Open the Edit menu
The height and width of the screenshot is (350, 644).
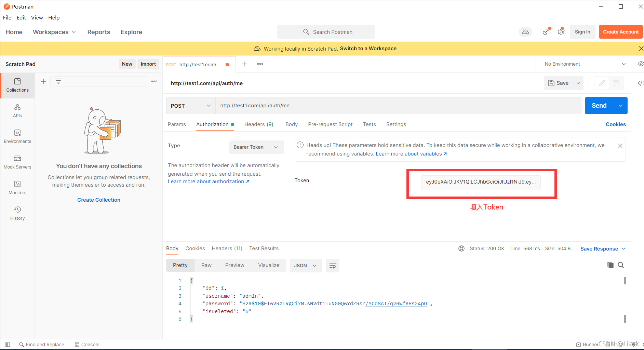pos(21,18)
